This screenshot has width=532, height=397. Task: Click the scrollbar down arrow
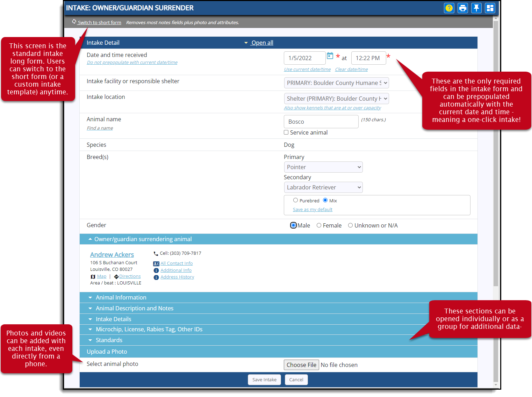[x=496, y=385]
